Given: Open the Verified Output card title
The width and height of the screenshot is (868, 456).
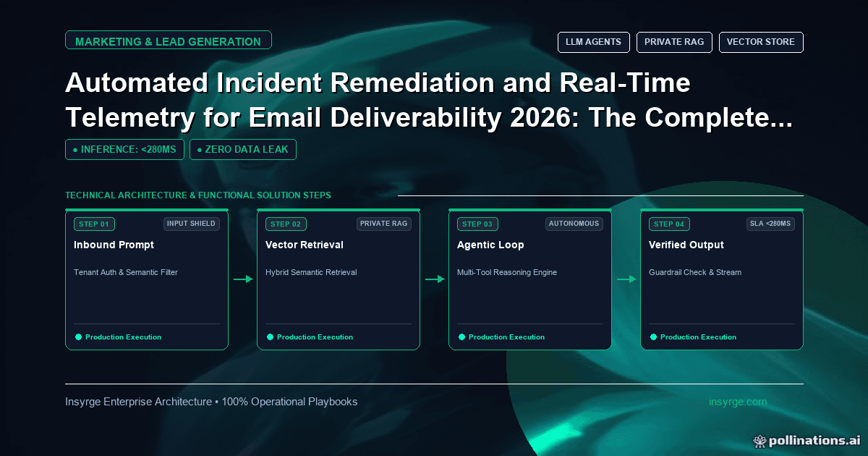Looking at the screenshot, I should coord(686,245).
